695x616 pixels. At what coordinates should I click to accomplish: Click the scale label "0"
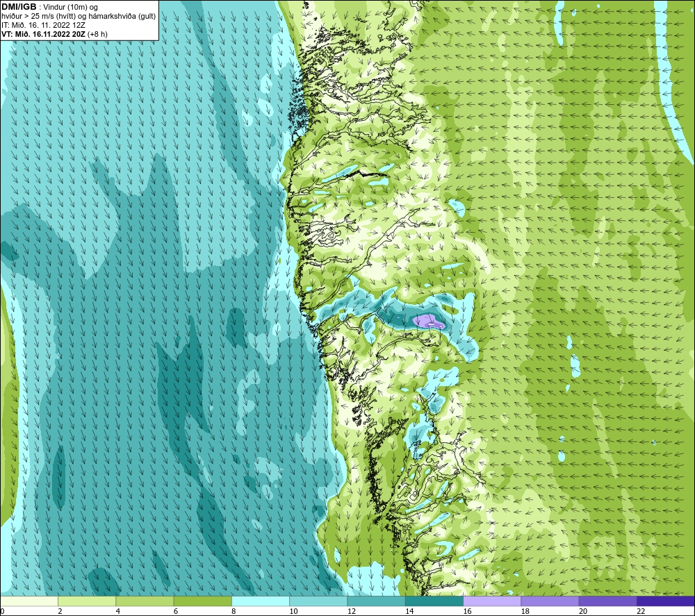[x=3, y=611]
